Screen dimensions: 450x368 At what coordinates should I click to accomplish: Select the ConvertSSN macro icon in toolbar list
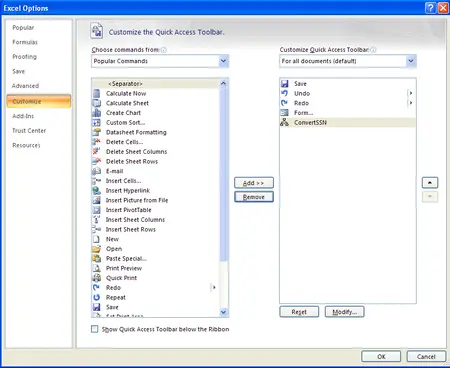pyautogui.click(x=284, y=122)
